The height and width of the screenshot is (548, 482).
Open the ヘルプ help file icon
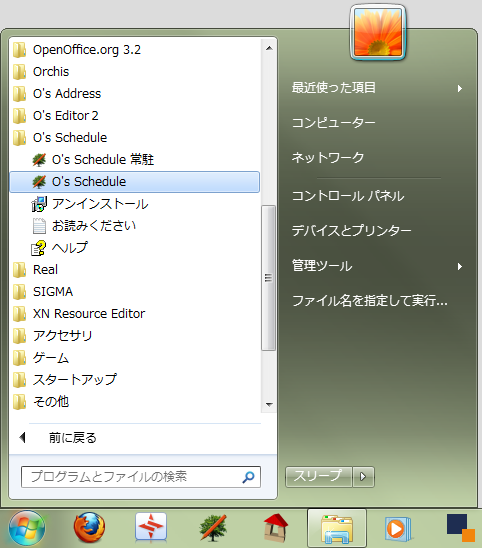38,248
